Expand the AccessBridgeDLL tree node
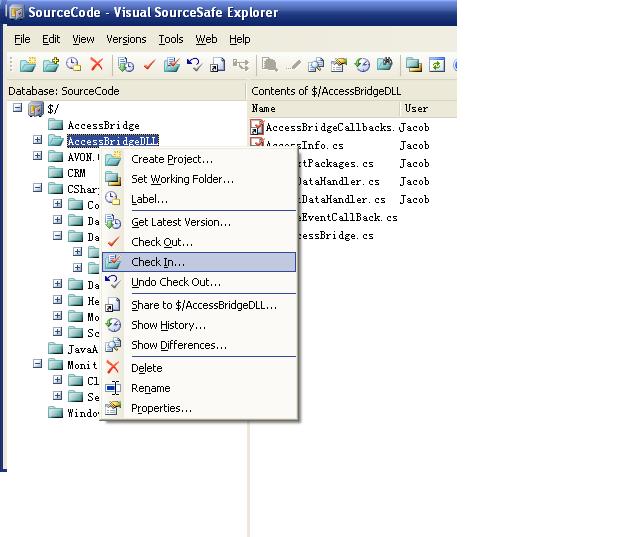 [x=37, y=140]
